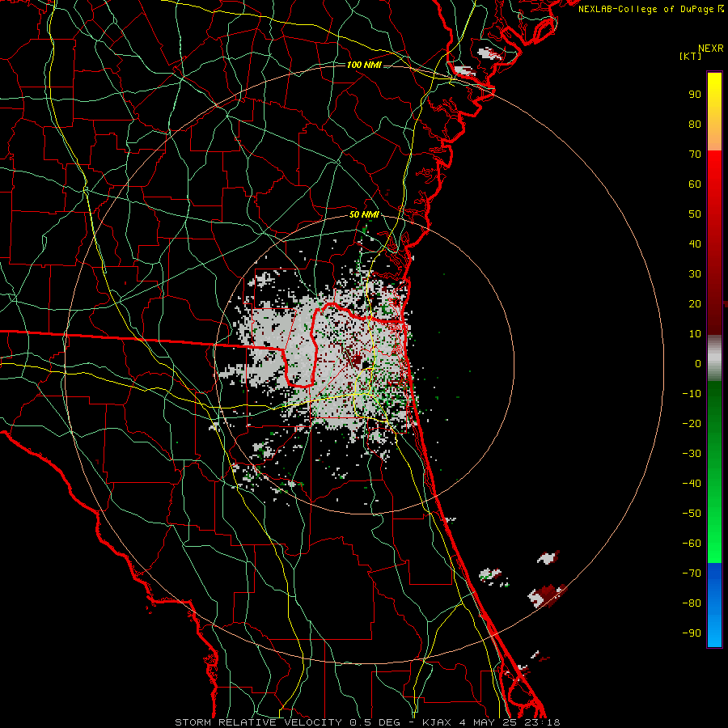
Task: Click the -90 scale value
Action: tap(692, 633)
